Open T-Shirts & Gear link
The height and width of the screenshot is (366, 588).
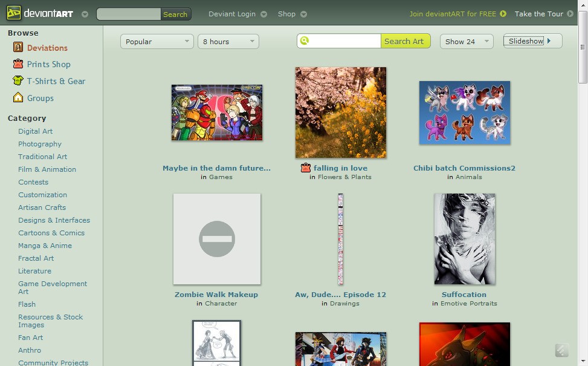(56, 81)
